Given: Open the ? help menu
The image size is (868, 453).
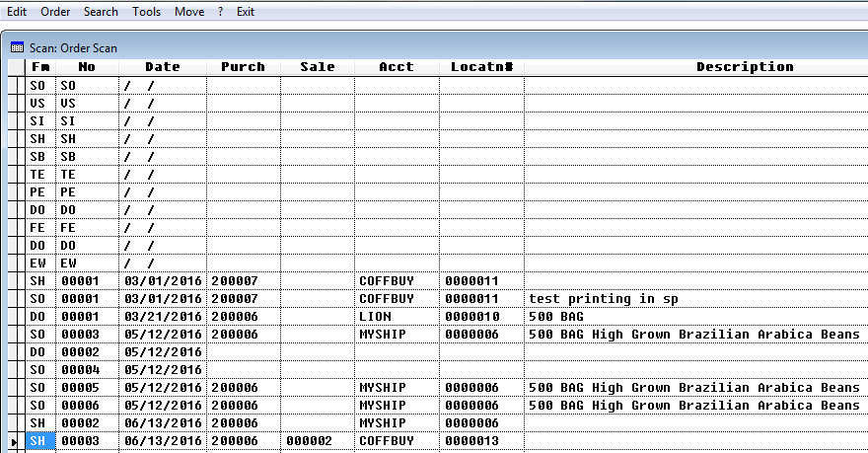Looking at the screenshot, I should click(220, 12).
